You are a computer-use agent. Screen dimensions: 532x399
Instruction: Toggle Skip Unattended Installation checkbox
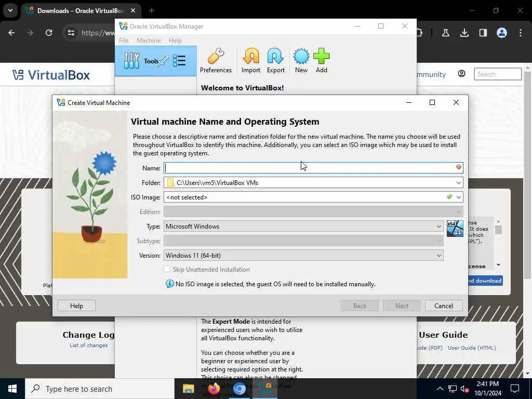tap(167, 269)
